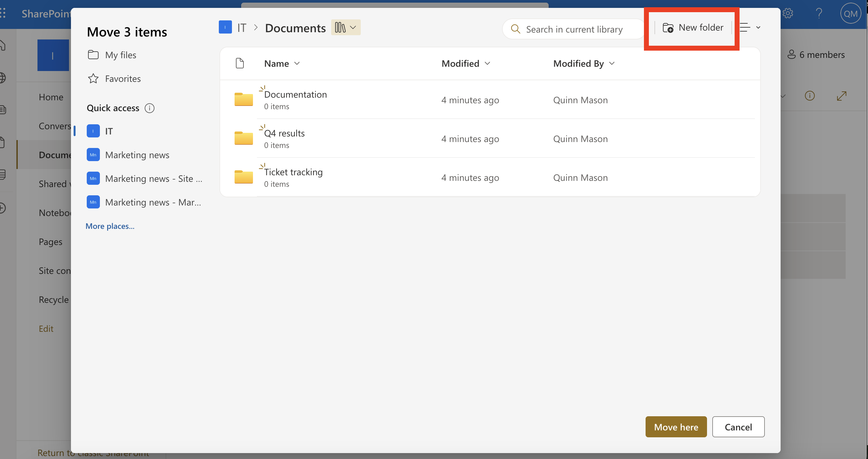Open the view options list dropdown
Image resolution: width=868 pixels, height=459 pixels.
(x=750, y=28)
